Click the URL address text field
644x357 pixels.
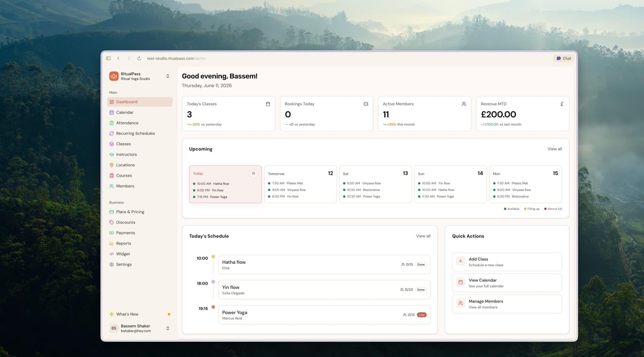pos(176,58)
